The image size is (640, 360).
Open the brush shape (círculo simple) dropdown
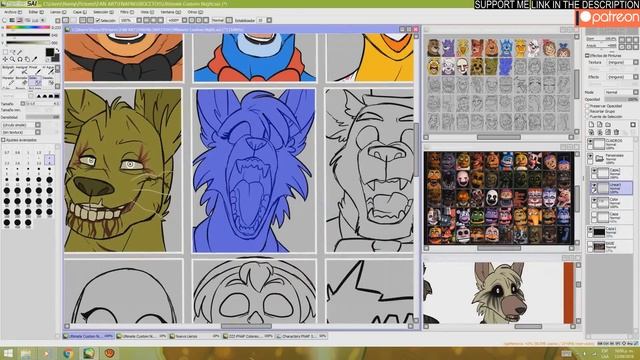(x=38, y=125)
